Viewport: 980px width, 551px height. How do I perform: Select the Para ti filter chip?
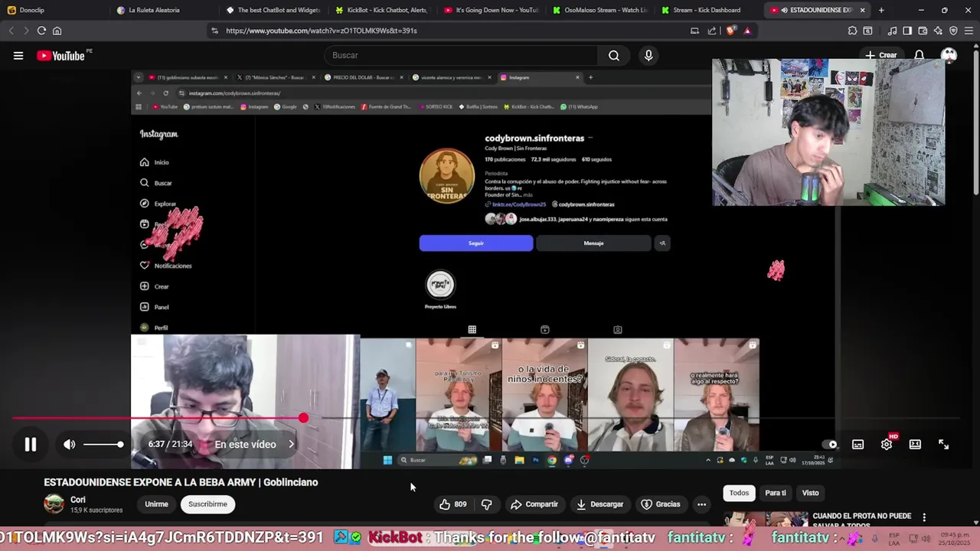pos(776,493)
